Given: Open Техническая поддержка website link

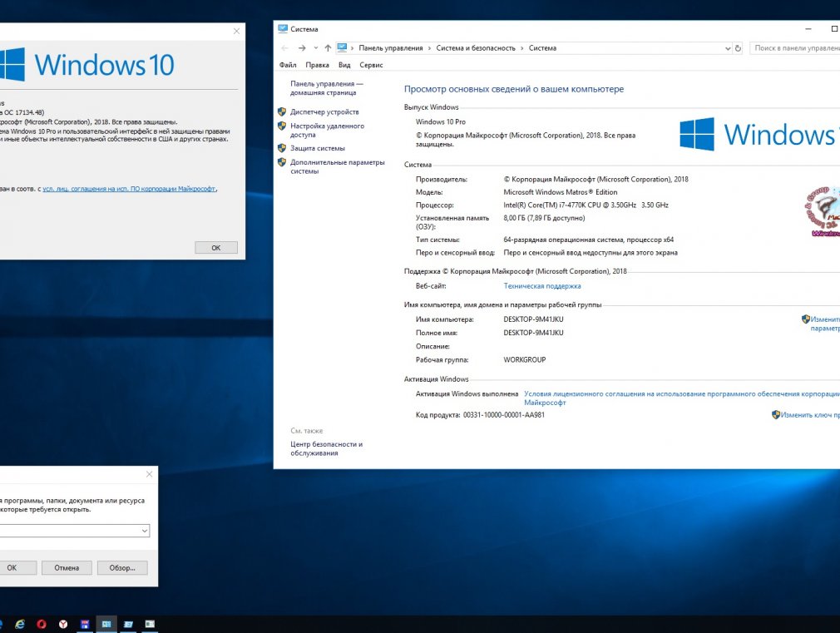Looking at the screenshot, I should (542, 286).
